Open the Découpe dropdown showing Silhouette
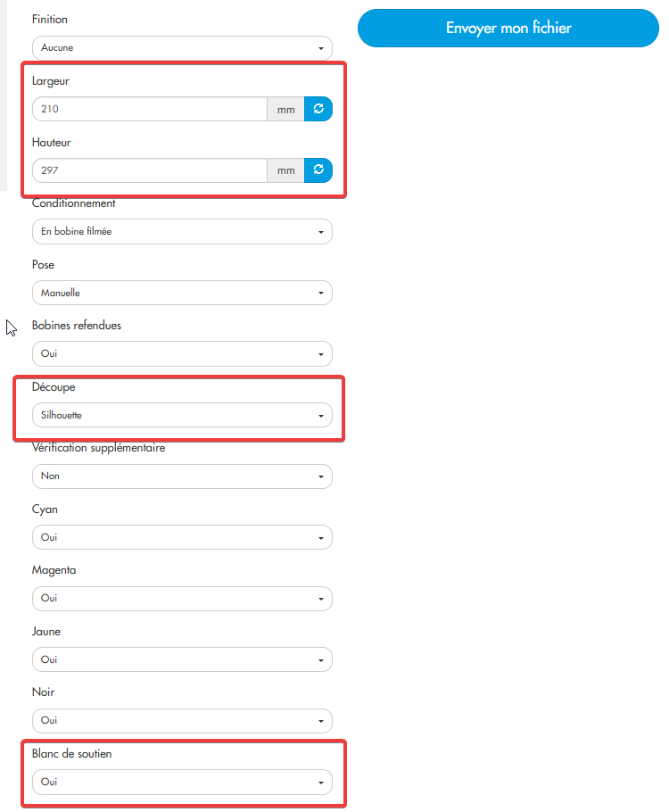The width and height of the screenshot is (669, 812). pyautogui.click(x=182, y=415)
